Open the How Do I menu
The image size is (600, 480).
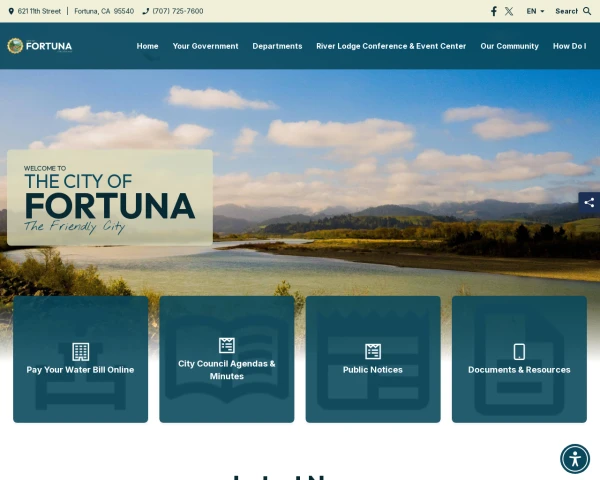point(569,46)
